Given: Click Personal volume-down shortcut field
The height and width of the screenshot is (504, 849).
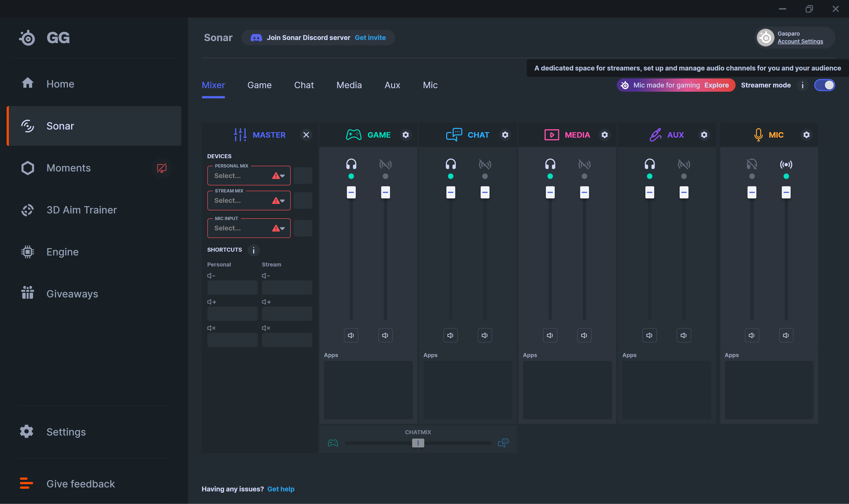Looking at the screenshot, I should click(x=233, y=287).
